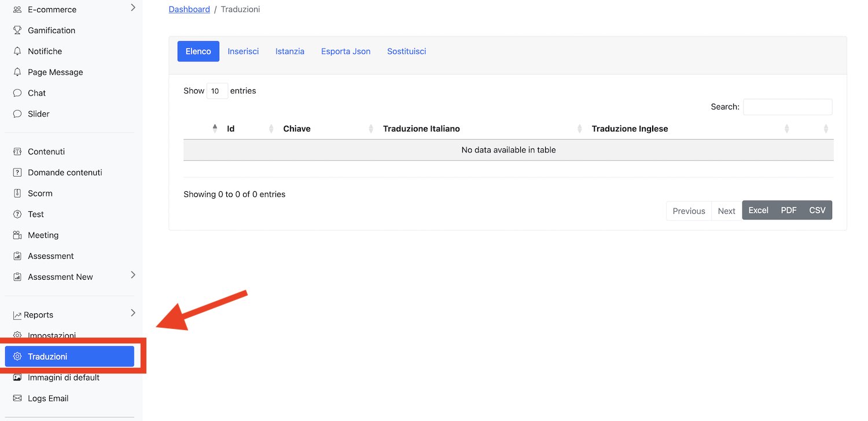Focus the Search input field

click(787, 107)
